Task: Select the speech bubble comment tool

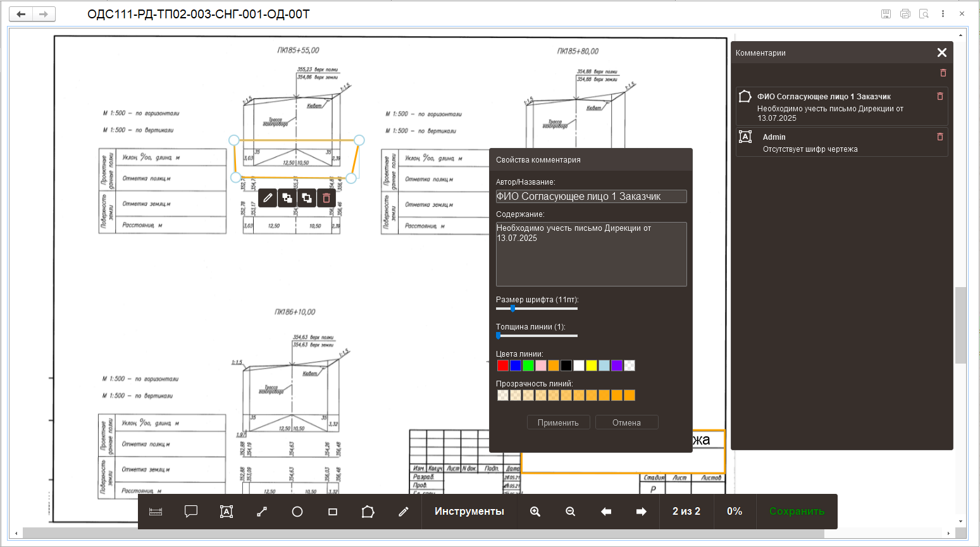Action: pyautogui.click(x=191, y=512)
